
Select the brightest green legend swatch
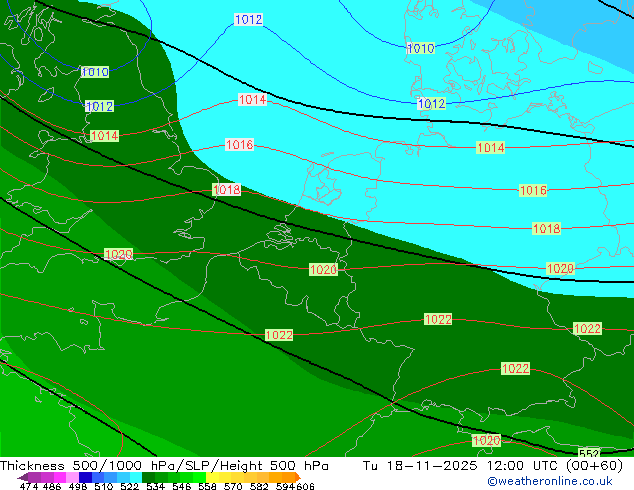(199, 477)
